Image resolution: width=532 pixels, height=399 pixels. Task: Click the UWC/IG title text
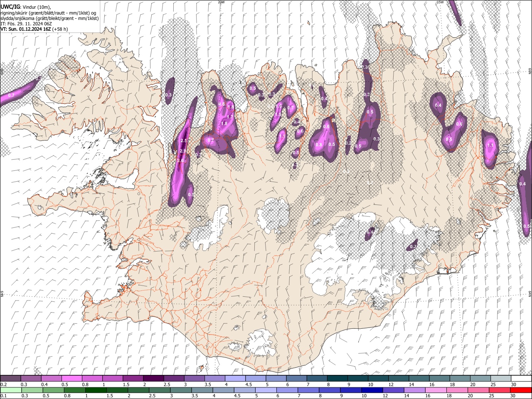(10, 7)
